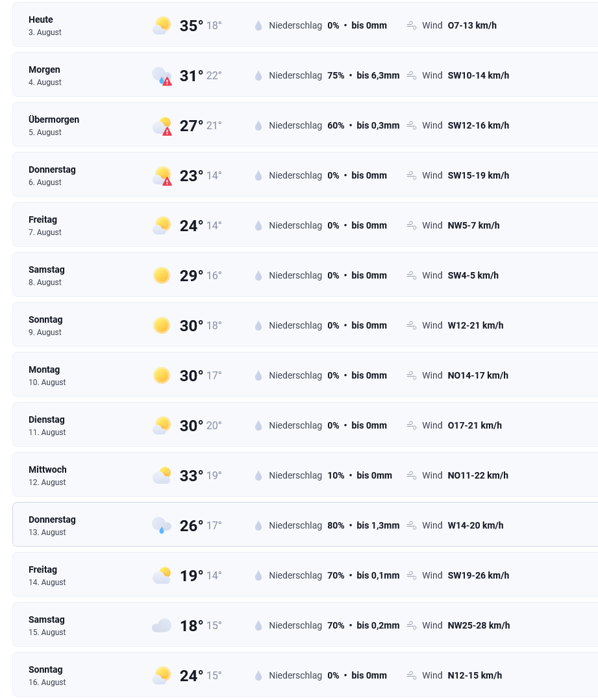
Task: Expand Dienstag 11. August forecast details
Action: coord(305,425)
